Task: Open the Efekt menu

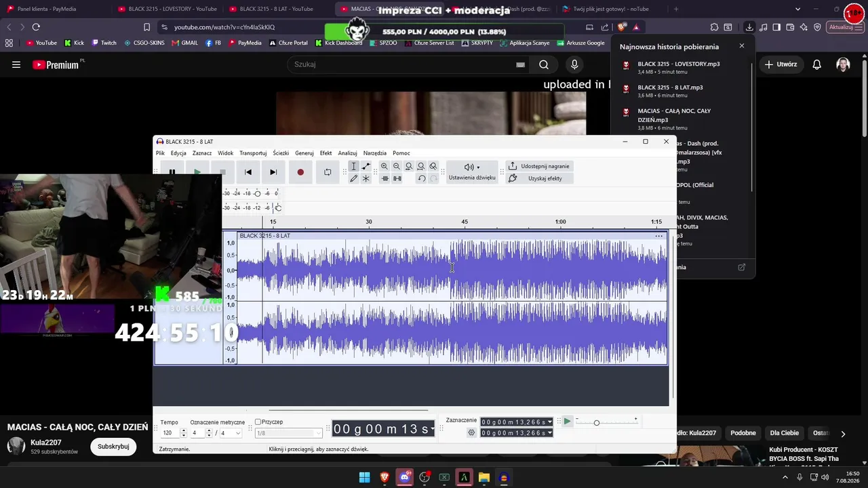Action: (x=326, y=153)
